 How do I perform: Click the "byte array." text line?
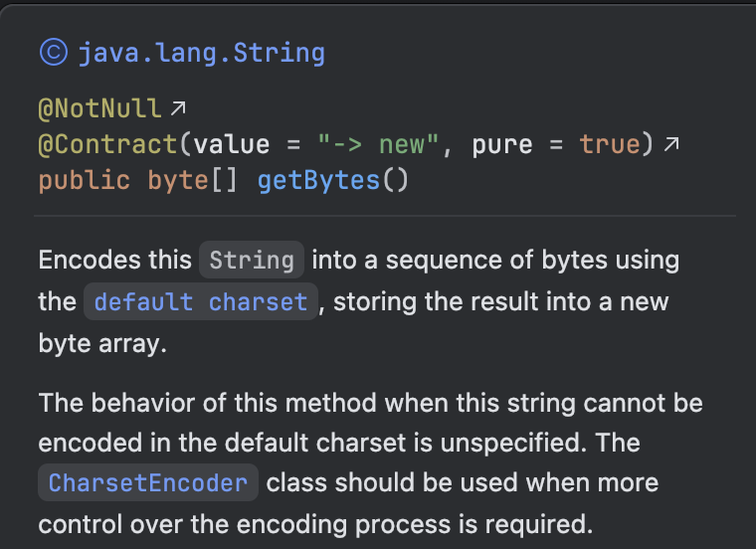point(100,343)
